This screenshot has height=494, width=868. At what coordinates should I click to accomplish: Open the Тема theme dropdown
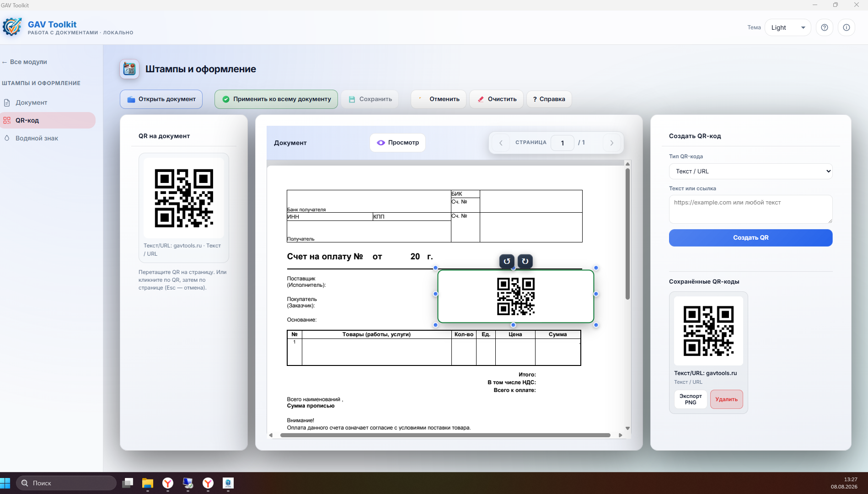pyautogui.click(x=788, y=27)
